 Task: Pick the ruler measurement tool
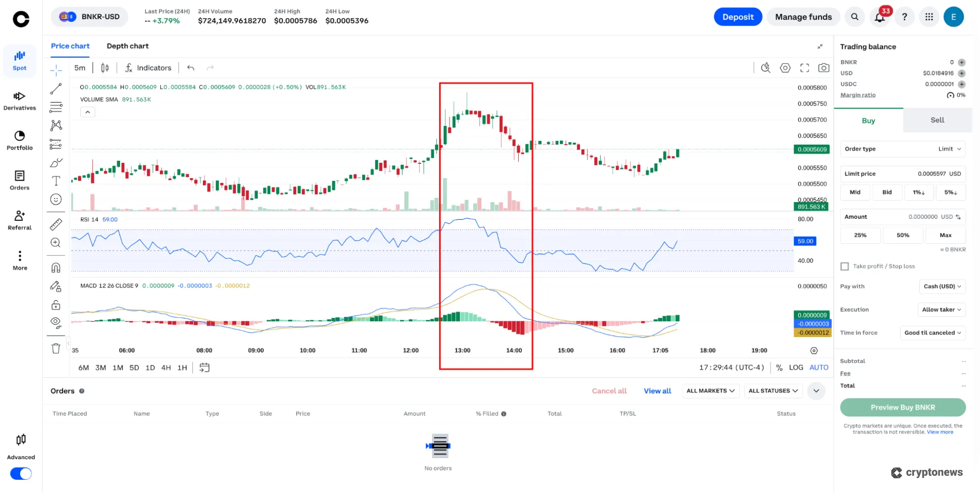coord(56,224)
